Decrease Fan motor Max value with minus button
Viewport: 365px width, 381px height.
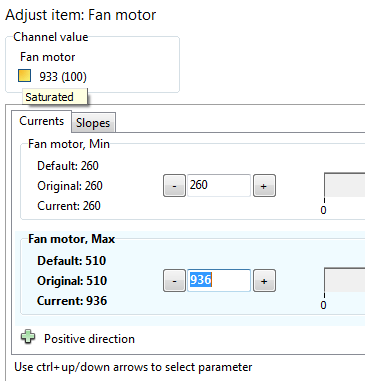[174, 281]
